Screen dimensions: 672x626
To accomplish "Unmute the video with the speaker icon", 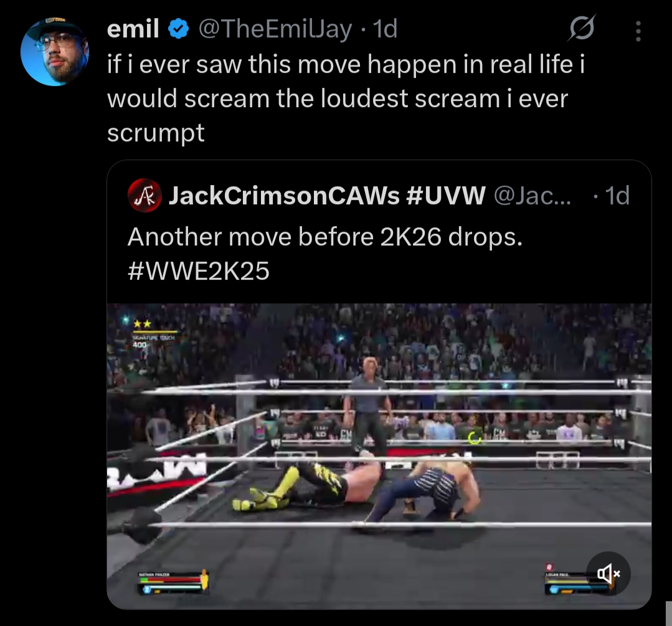I will [x=608, y=573].
